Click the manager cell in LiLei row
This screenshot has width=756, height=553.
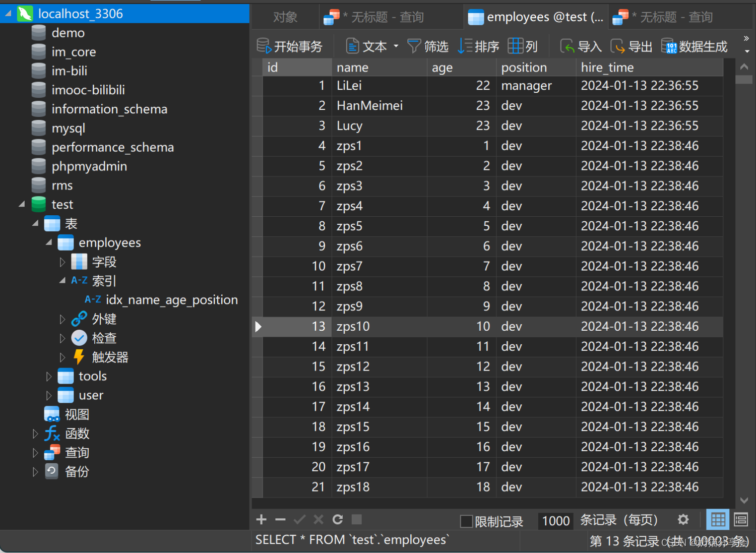(536, 86)
